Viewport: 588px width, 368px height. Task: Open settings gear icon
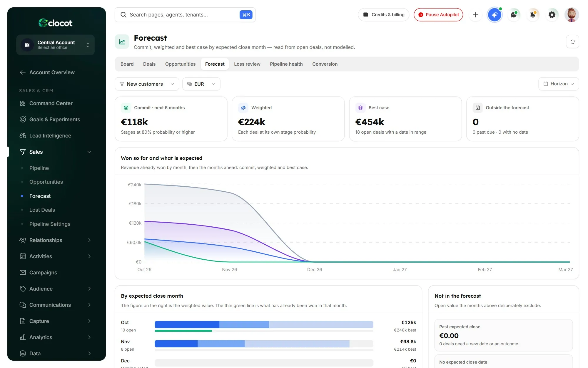552,15
